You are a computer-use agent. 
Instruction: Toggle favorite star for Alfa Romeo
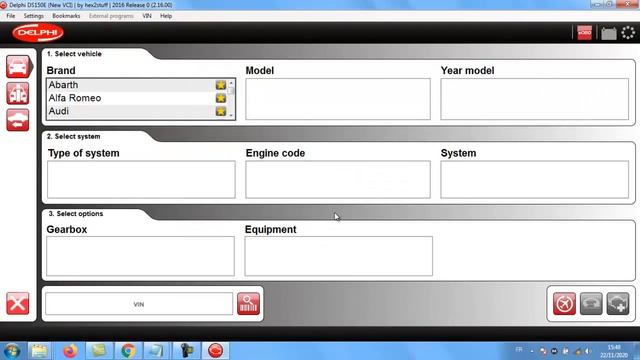tap(221, 98)
